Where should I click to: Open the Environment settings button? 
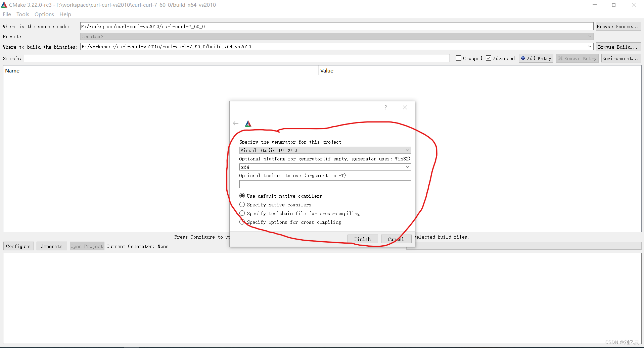coord(621,58)
